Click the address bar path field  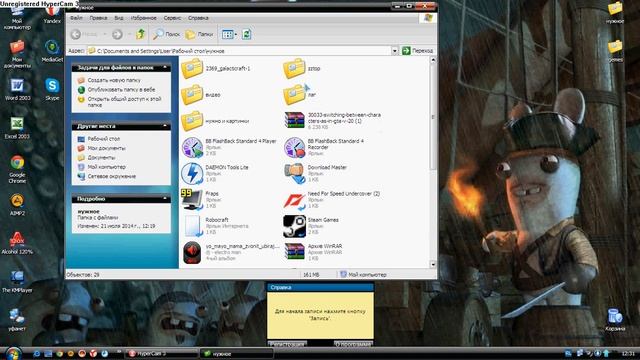pos(239,51)
